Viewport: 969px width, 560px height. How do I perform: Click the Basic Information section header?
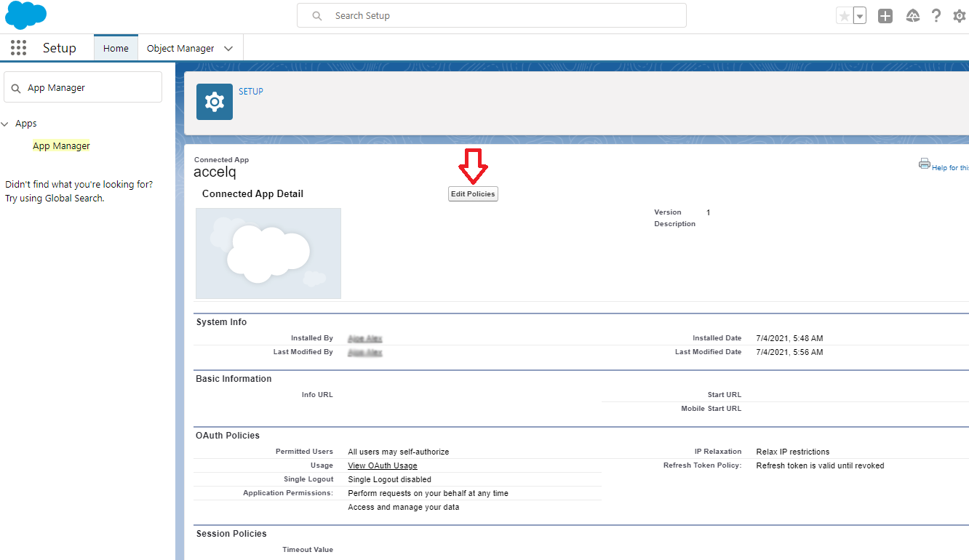(x=234, y=379)
